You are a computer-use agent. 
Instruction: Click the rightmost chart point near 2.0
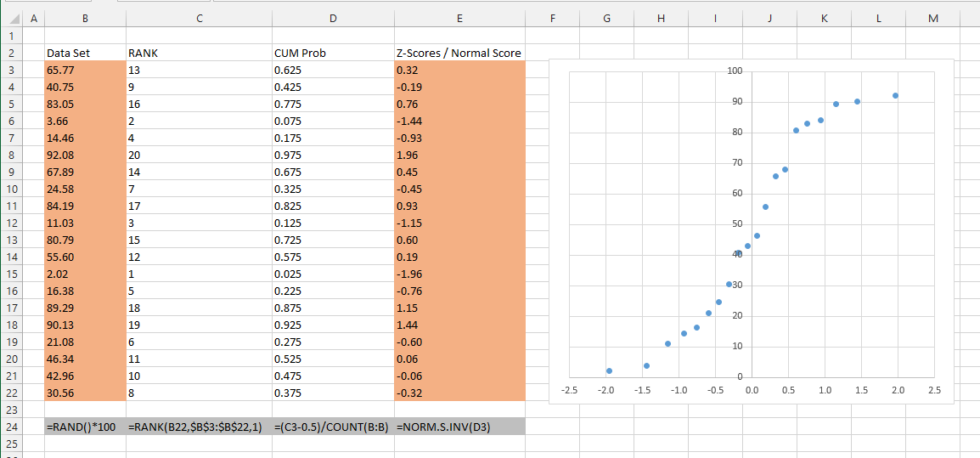pos(895,96)
